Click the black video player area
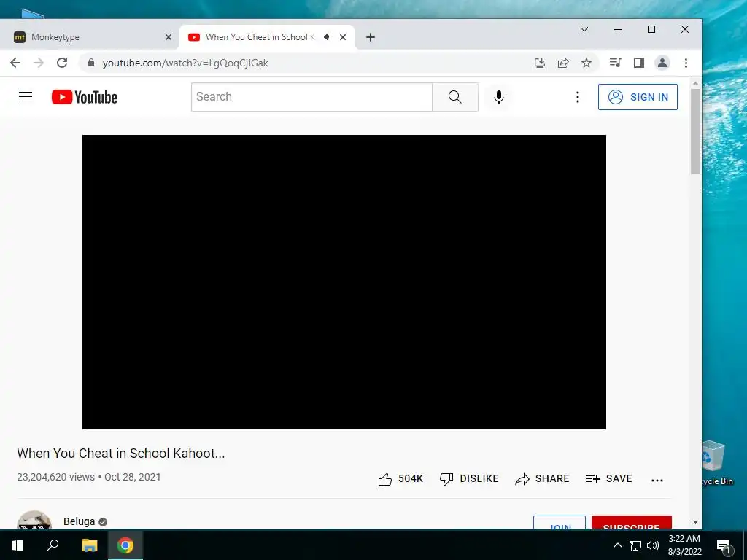 344,282
